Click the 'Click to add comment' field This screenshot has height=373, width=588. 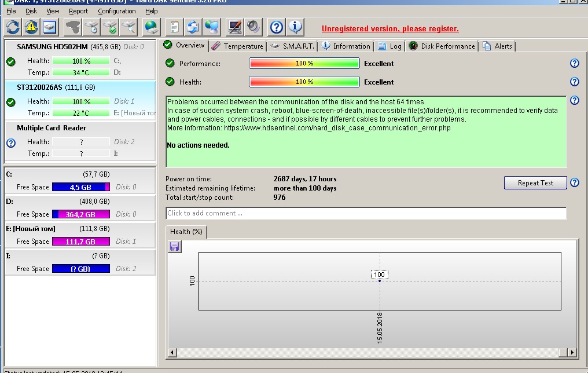(x=366, y=213)
